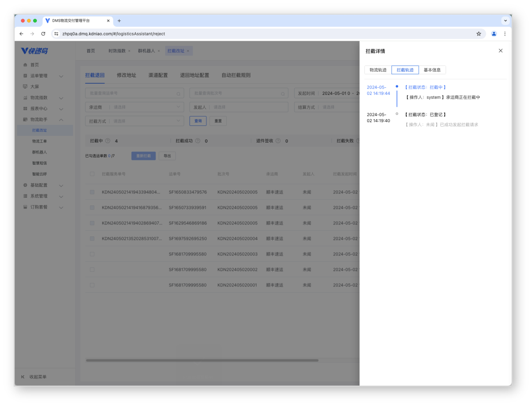Close the 拦截详情 drawer panel

coord(501,51)
